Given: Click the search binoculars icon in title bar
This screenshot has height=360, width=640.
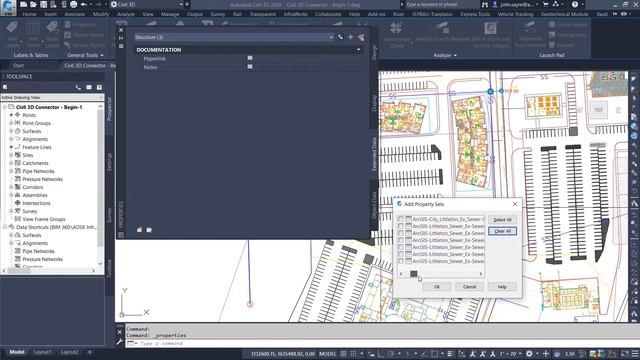Looking at the screenshot, I should (484, 4).
